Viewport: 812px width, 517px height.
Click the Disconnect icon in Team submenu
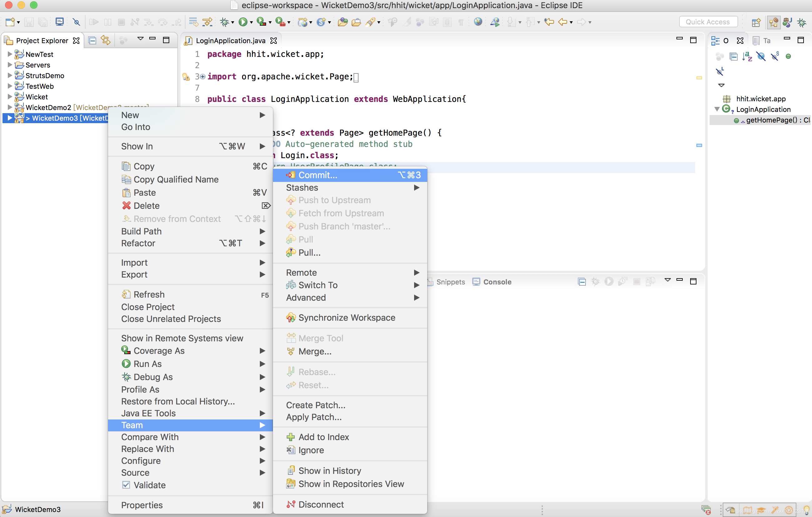(x=290, y=504)
